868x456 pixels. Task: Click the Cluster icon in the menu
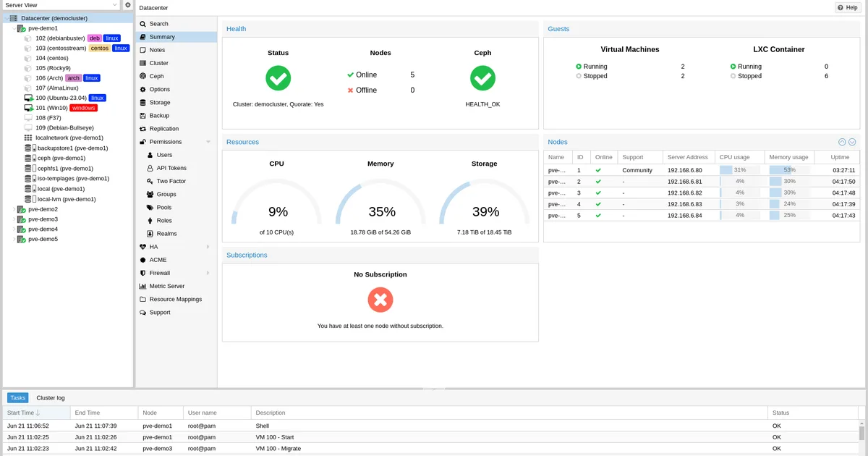(143, 63)
